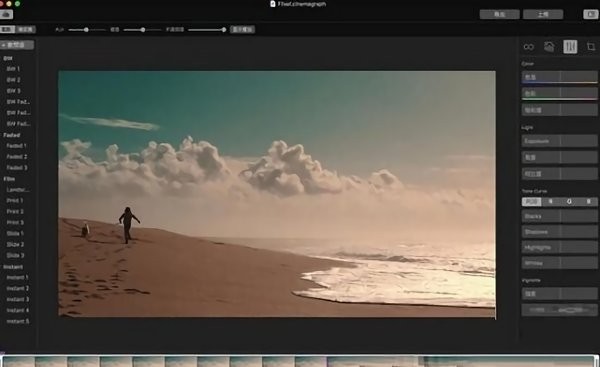This screenshot has width=600, height=367.
Task: Choose the Faded 2 preset
Action: (16, 157)
